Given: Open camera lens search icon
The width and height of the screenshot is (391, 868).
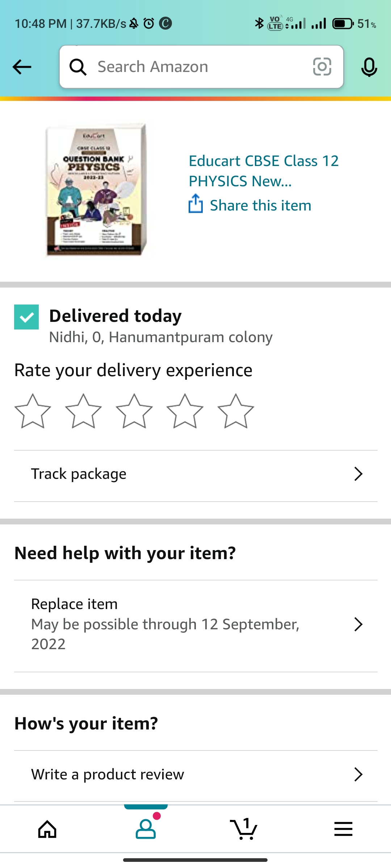Looking at the screenshot, I should 322,67.
